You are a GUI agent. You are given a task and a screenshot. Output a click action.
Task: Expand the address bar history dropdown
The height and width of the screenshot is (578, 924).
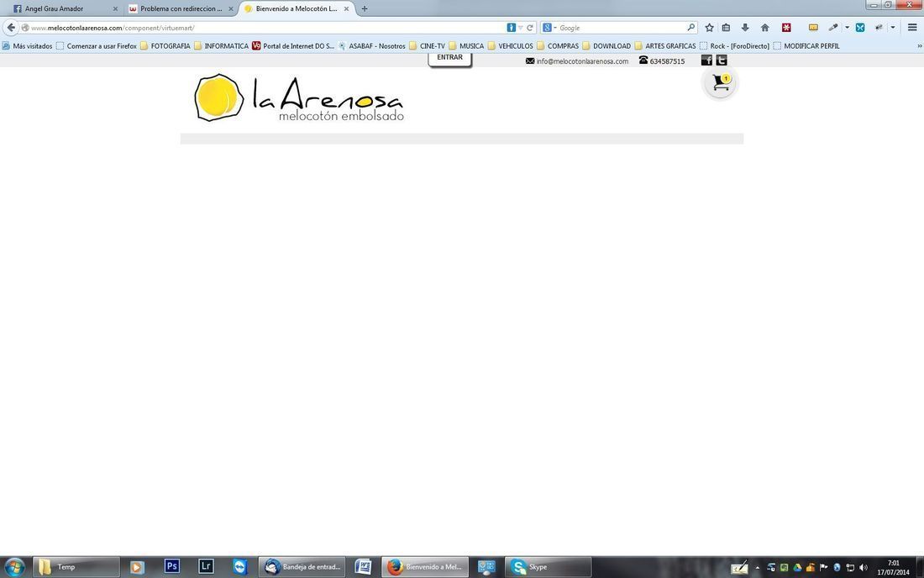pyautogui.click(x=520, y=28)
